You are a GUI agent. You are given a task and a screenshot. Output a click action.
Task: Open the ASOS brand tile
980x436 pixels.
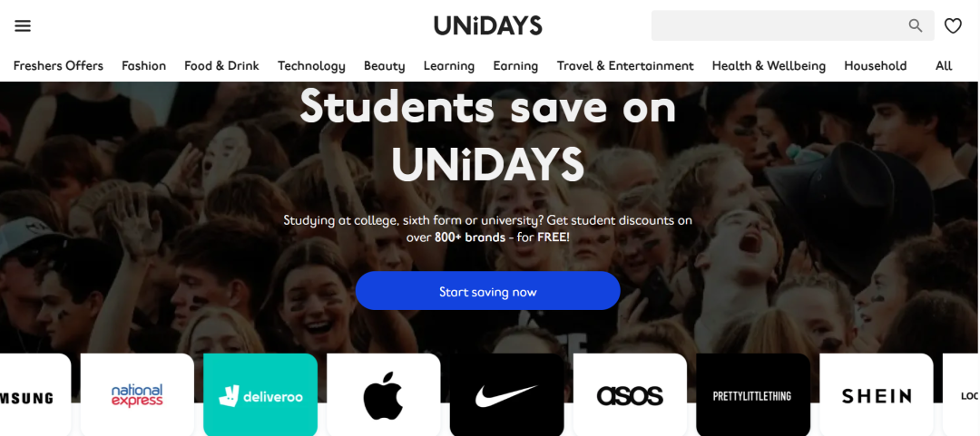[630, 395]
